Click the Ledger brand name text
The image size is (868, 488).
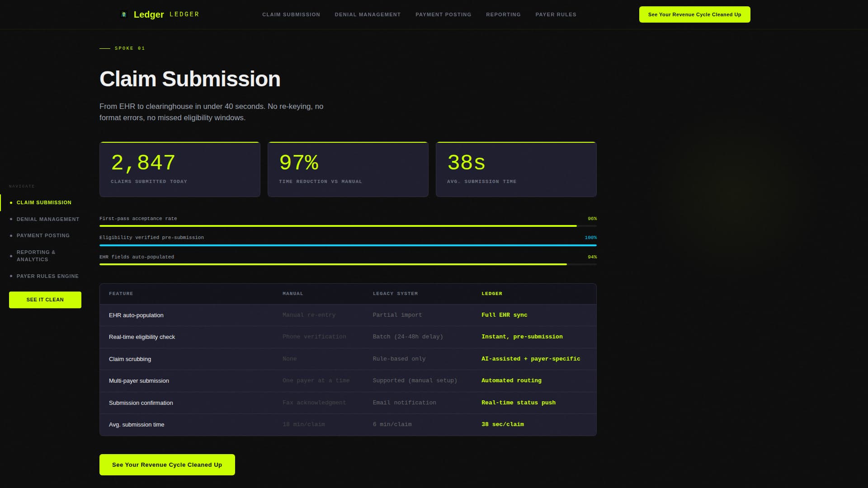(149, 14)
